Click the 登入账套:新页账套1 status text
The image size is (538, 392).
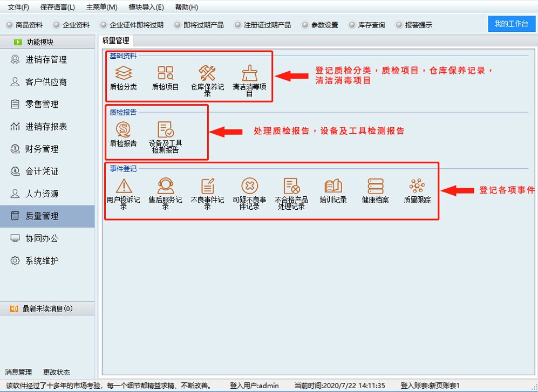pyautogui.click(x=430, y=386)
